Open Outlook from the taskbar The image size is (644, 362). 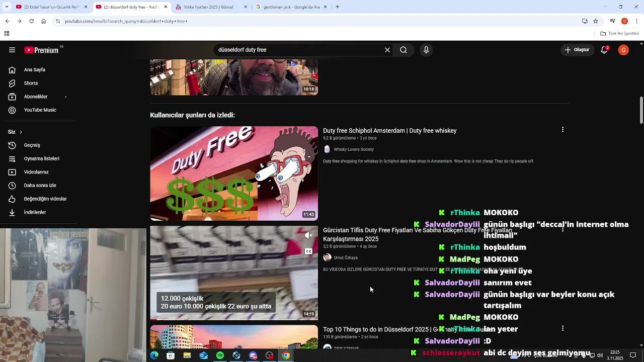click(x=203, y=355)
